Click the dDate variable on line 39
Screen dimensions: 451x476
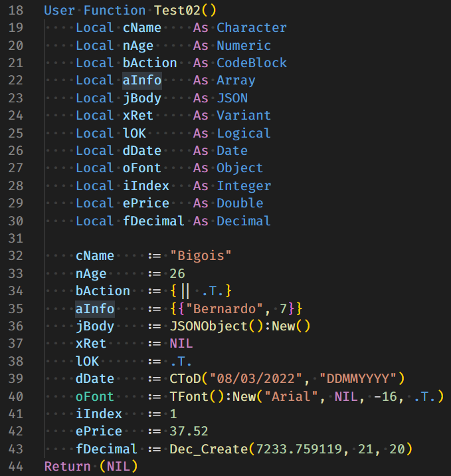click(95, 379)
